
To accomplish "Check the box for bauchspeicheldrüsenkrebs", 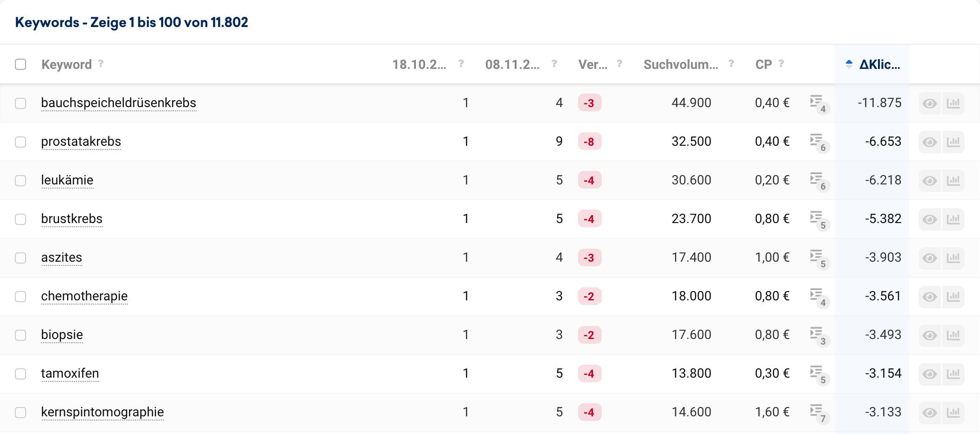I will 20,103.
